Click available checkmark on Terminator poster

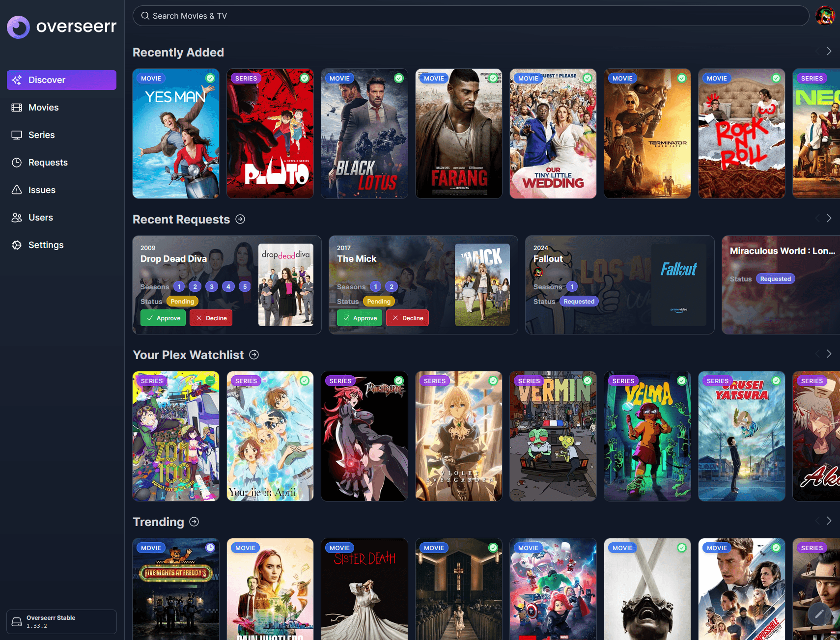click(x=682, y=78)
